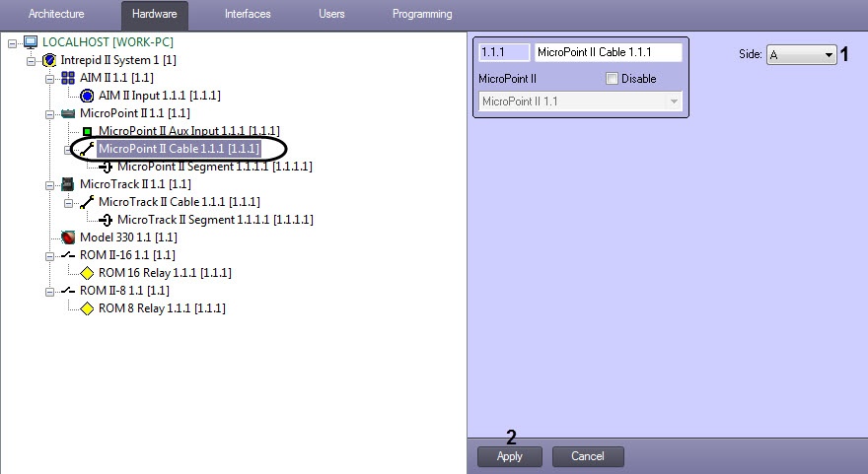Select Intrepid II System 1 [1] label
Viewport: 868px width, 474px height.
[x=118, y=60]
